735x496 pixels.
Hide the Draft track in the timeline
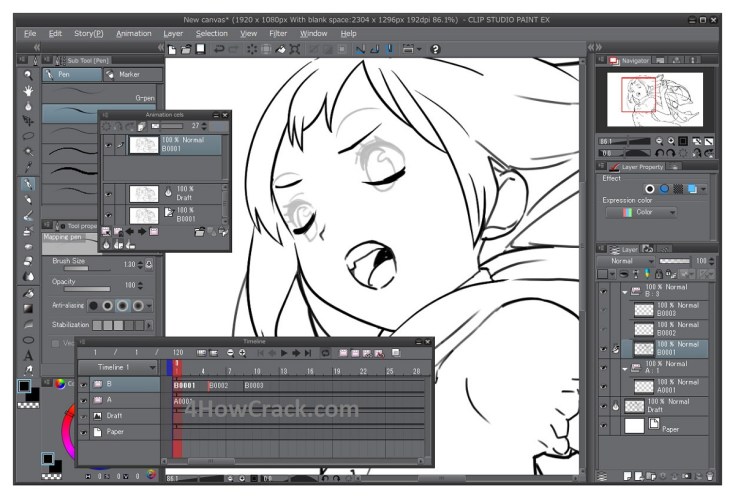[x=84, y=415]
